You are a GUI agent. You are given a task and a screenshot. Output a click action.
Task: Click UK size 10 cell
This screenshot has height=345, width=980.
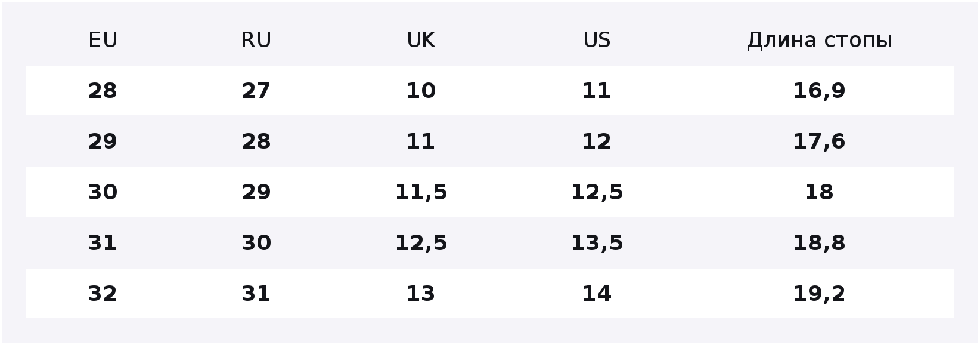[421, 91]
